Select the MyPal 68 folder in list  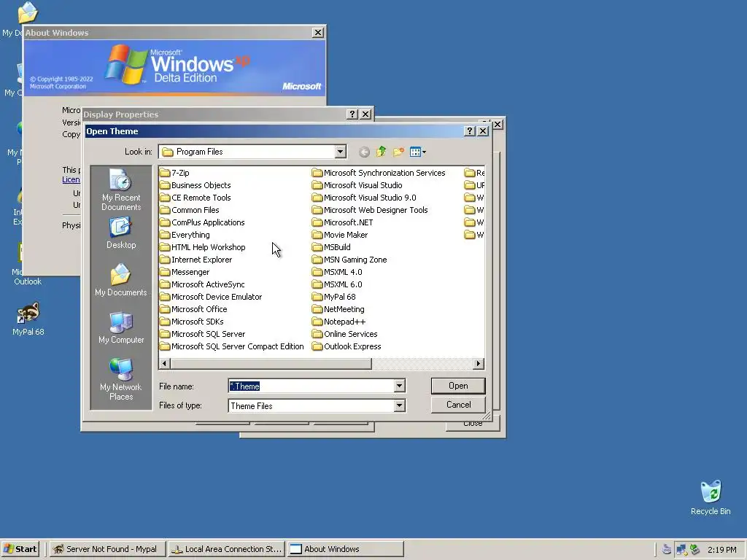[x=334, y=297]
